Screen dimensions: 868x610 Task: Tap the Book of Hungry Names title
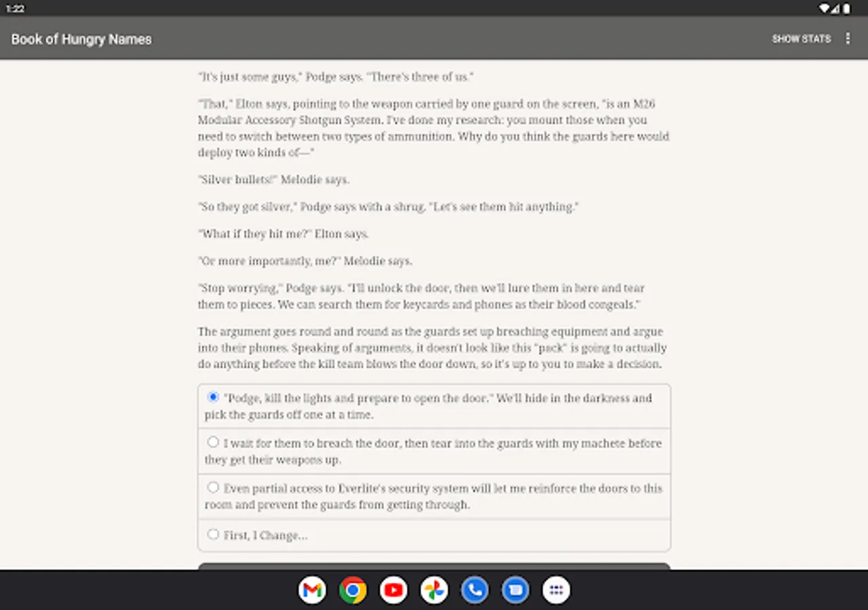click(81, 39)
